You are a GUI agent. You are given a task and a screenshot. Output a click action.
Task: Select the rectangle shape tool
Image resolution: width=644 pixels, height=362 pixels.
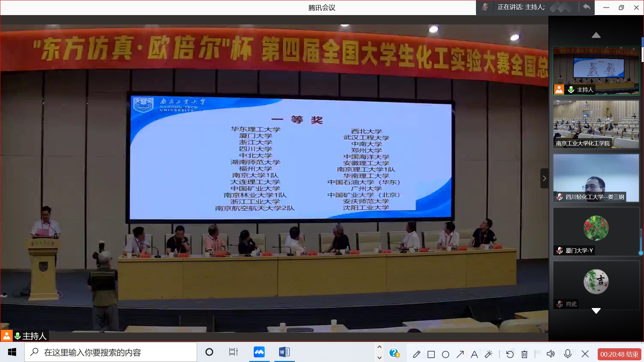[x=431, y=354]
